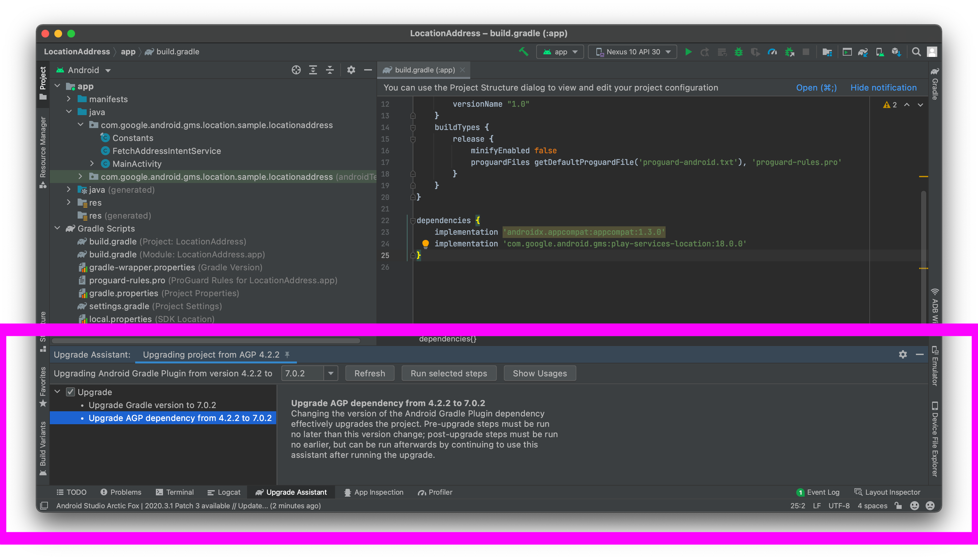Screen dimensions: 978x560
Task: Open the Layout Inspector
Action: click(887, 492)
